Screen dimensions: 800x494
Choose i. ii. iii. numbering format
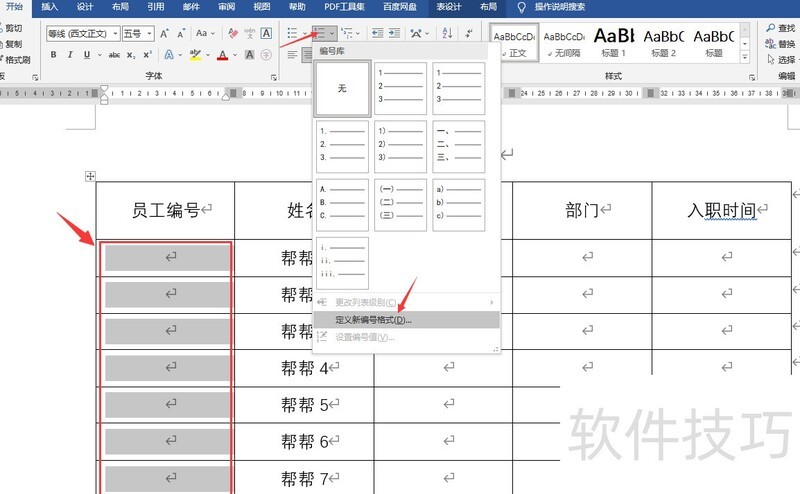(342, 263)
